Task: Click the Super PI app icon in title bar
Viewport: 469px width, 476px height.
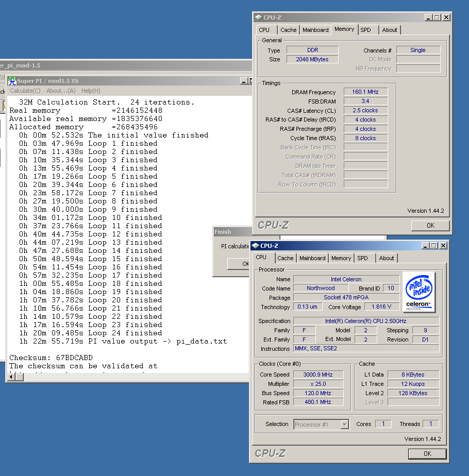Action: click(x=12, y=81)
